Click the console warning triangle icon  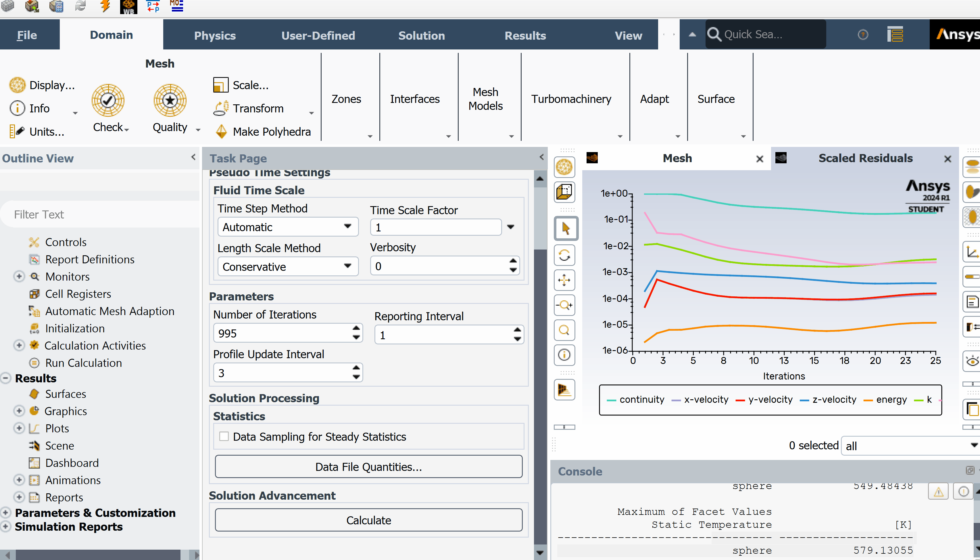[939, 492]
